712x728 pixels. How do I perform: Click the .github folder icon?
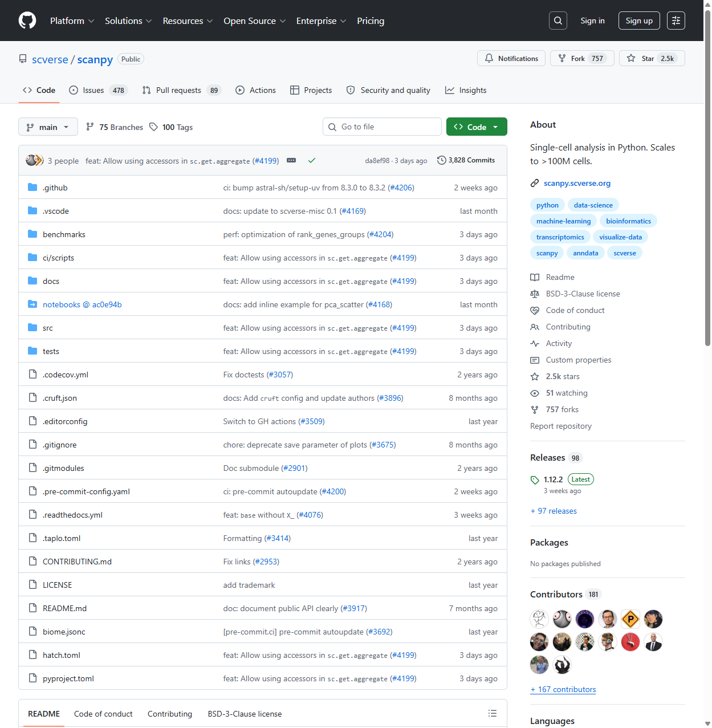[32, 188]
